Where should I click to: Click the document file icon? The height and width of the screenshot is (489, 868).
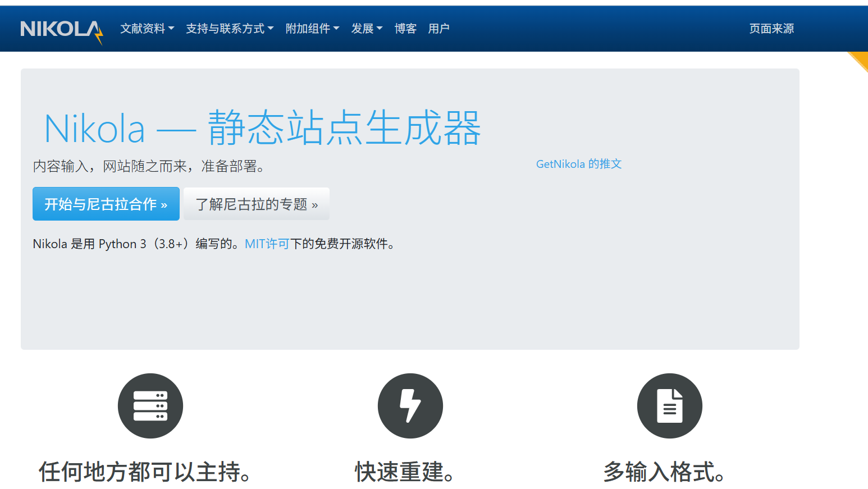tap(669, 406)
